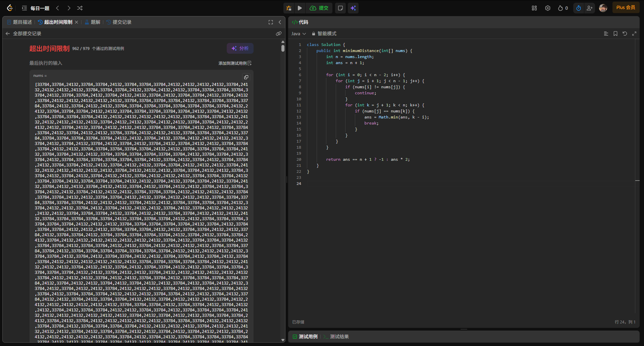Viewport: 644px width, 346px height.
Task: Go to previous problem arrow
Action: pos(58,8)
